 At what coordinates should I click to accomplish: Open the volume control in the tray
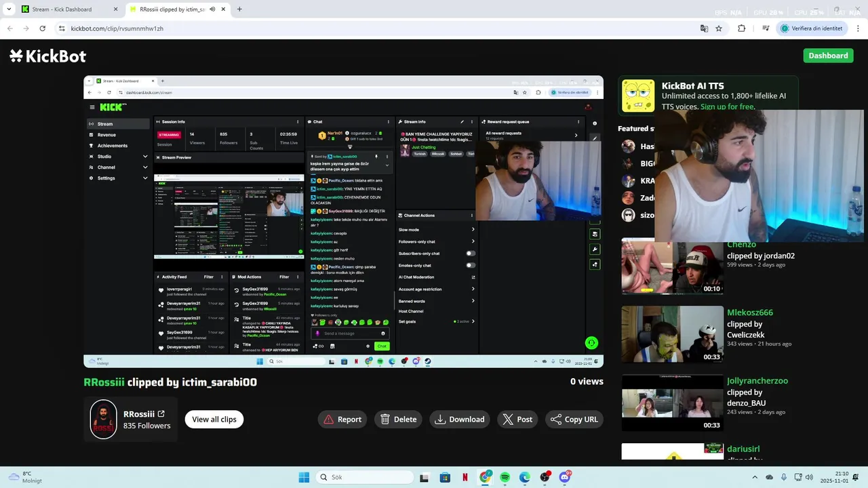point(809,477)
